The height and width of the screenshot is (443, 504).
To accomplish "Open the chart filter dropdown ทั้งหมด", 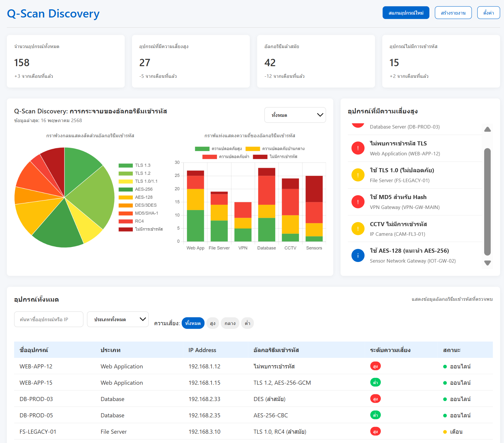I will (295, 115).
